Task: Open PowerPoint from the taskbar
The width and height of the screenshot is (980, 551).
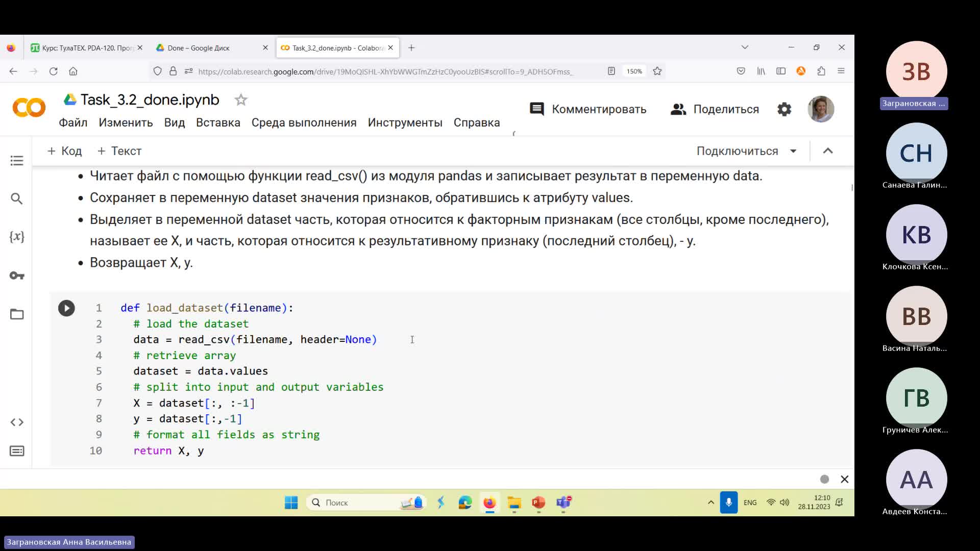Action: pos(538,503)
